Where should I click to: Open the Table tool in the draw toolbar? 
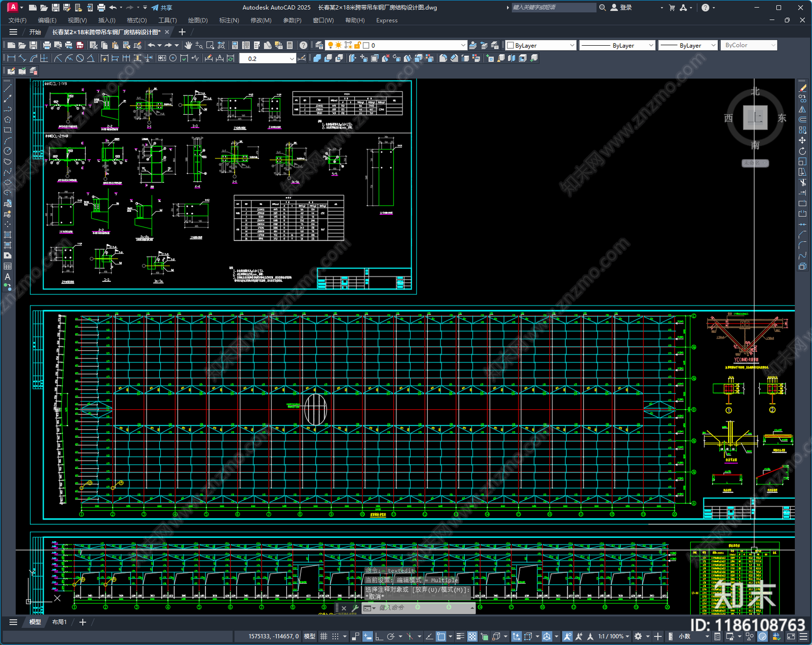(x=8, y=266)
